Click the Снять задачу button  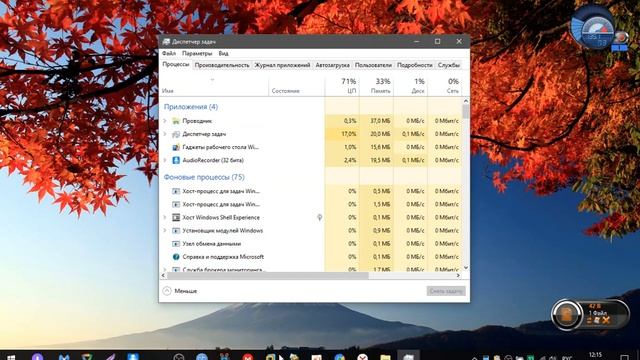click(x=446, y=291)
